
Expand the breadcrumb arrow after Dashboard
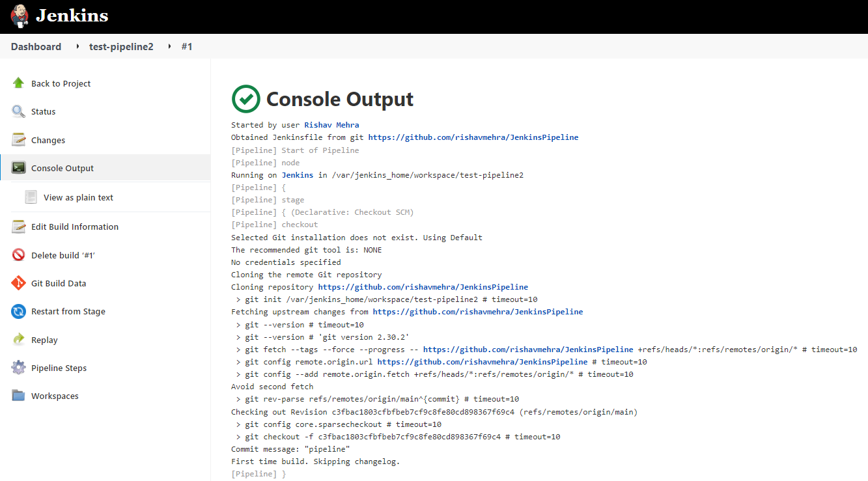click(x=77, y=47)
